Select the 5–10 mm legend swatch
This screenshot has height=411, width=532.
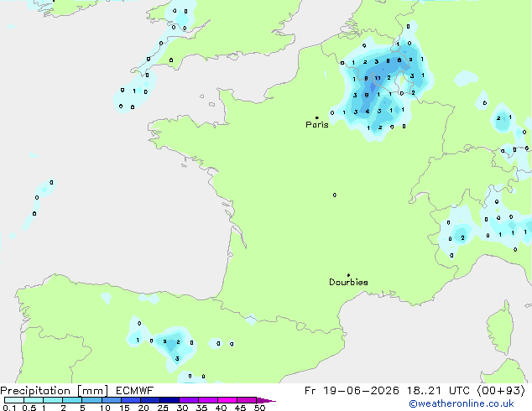pyautogui.click(x=91, y=400)
